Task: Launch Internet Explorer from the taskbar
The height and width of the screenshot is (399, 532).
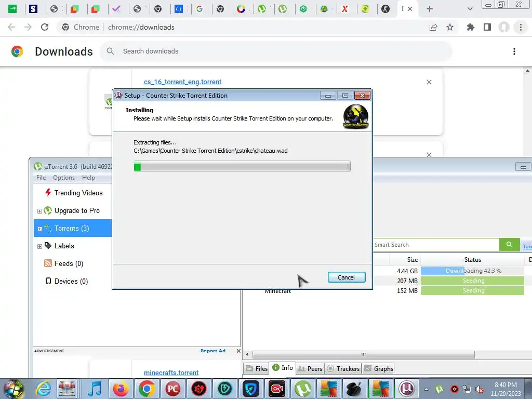Action: (x=43, y=389)
